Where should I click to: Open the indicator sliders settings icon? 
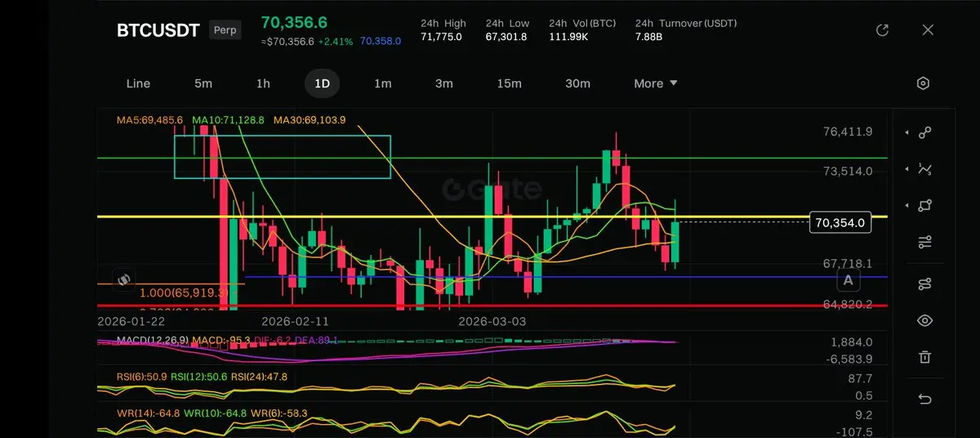pos(924,242)
